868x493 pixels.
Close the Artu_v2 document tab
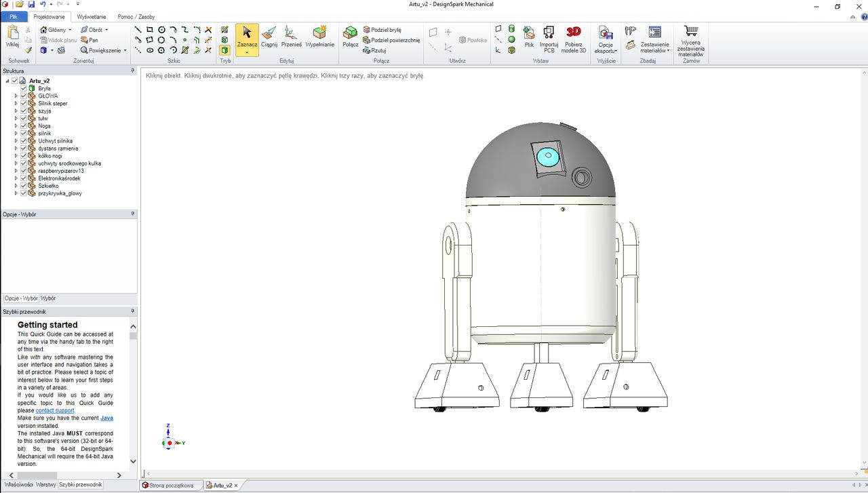click(x=236, y=486)
